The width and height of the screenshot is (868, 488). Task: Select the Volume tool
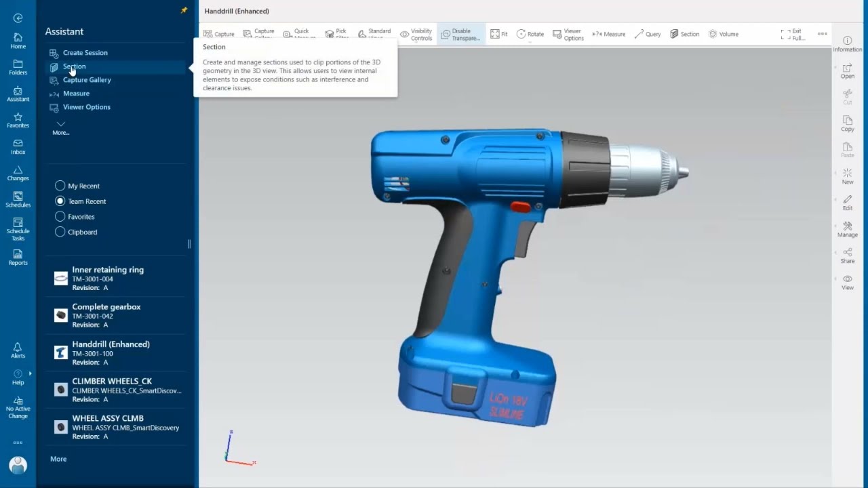pyautogui.click(x=724, y=34)
